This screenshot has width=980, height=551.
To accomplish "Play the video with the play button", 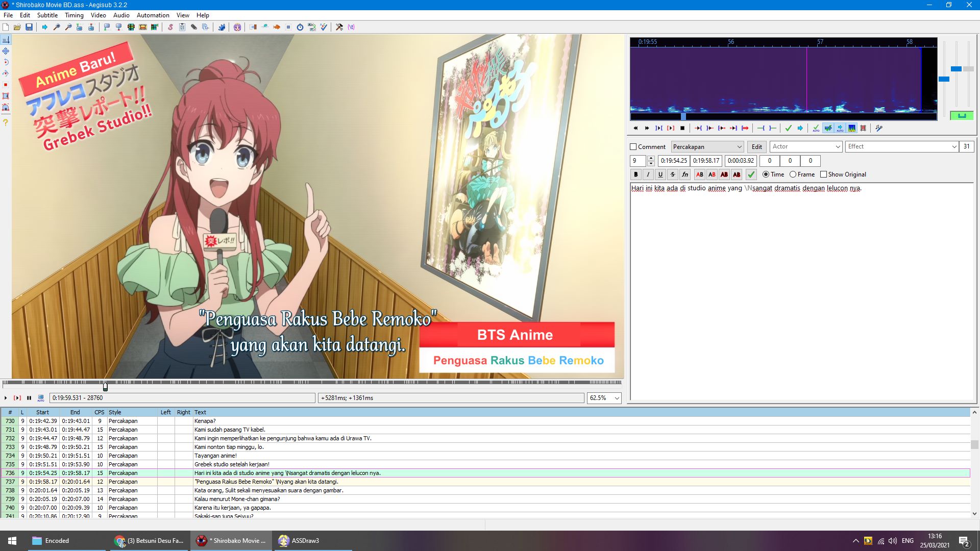I will click(x=6, y=398).
